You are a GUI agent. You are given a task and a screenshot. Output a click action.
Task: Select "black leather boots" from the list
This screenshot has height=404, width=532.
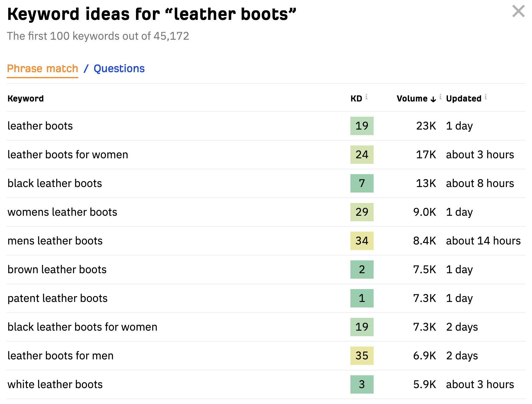coord(55,183)
